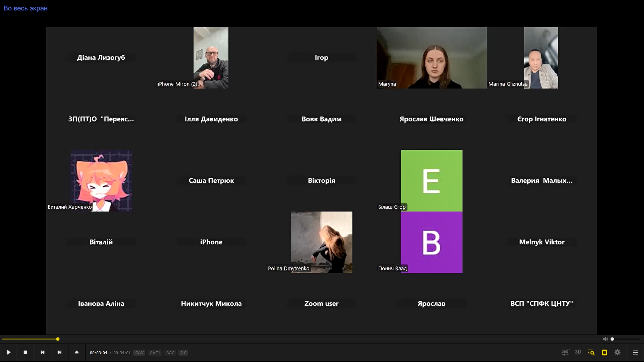Toggle 360 degree video mode

(x=565, y=352)
